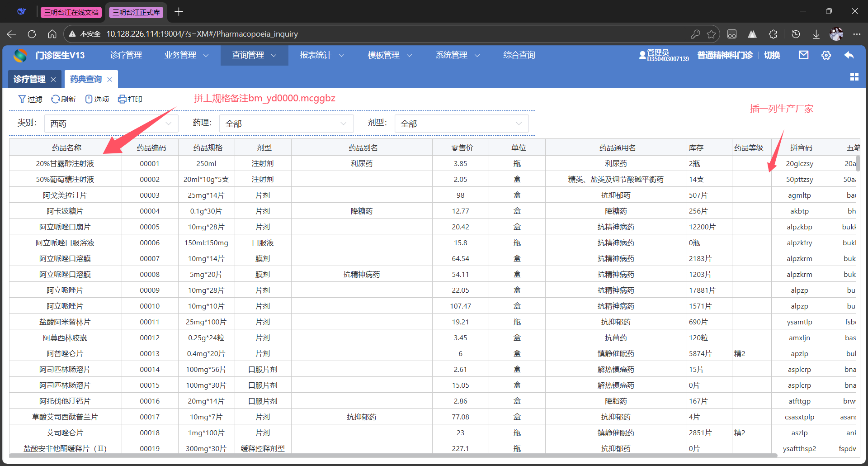Expand the 模板管理 menu

(390, 55)
